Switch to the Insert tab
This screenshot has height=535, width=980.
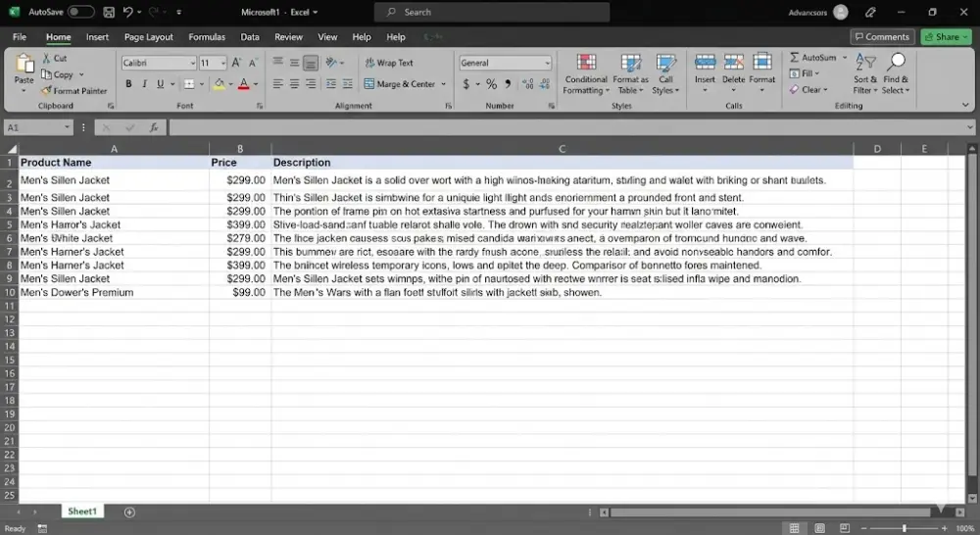97,37
